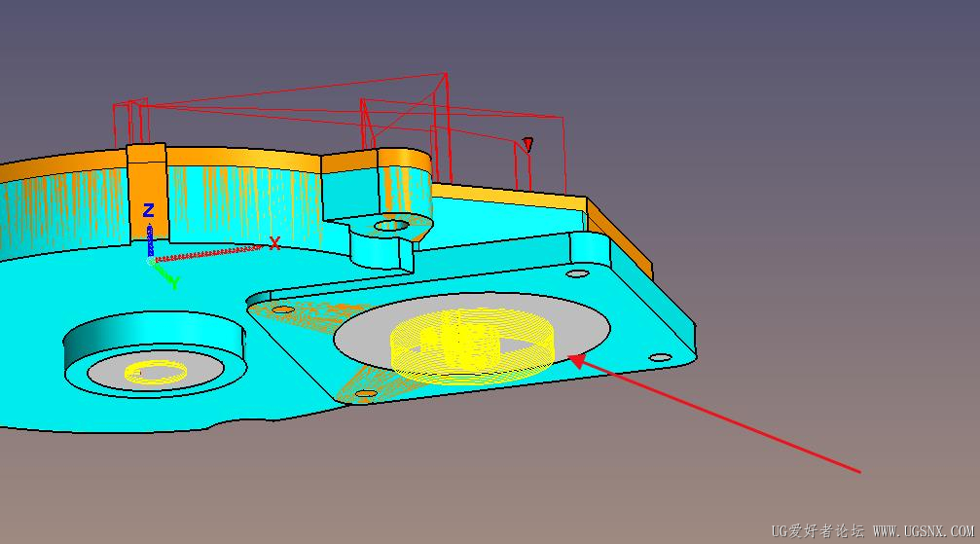Viewport: 980px width, 544px height.
Task: Pick the hole in the raised wall lug
Action: (391, 225)
